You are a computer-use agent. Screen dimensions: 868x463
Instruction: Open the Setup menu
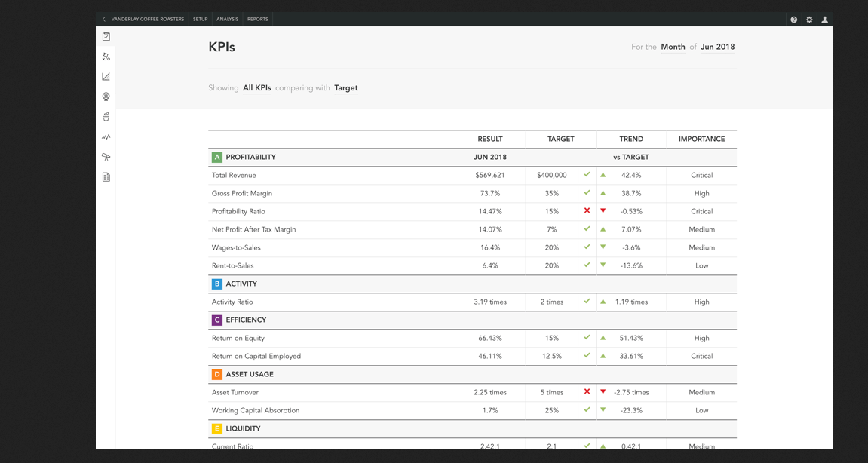(x=200, y=20)
